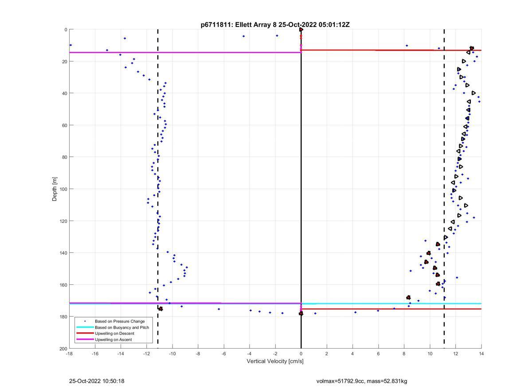Select the 'Vertical Velocity [cm/s]' x-axis label
The height and width of the screenshot is (392, 532).
click(x=275, y=361)
